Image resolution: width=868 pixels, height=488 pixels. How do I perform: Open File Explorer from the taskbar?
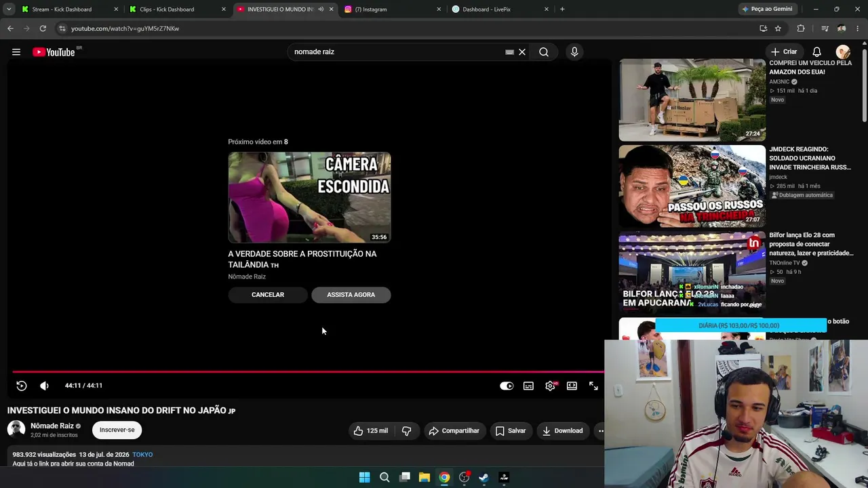pos(425,477)
